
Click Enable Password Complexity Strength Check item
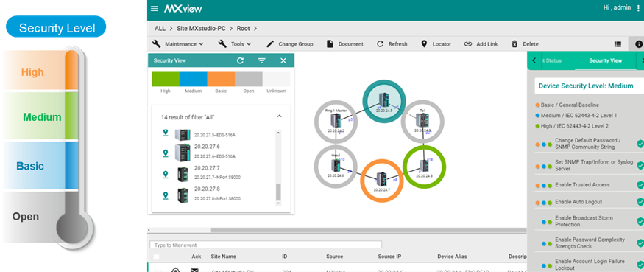tap(590, 243)
